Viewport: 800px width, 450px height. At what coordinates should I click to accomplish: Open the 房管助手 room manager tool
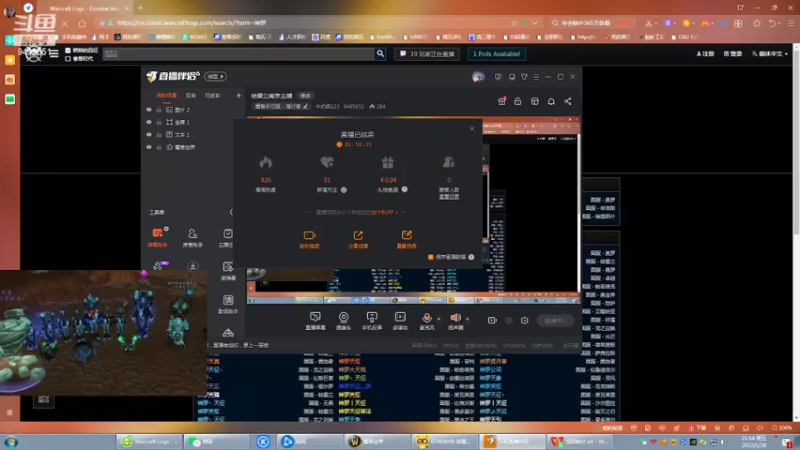pyautogui.click(x=192, y=237)
